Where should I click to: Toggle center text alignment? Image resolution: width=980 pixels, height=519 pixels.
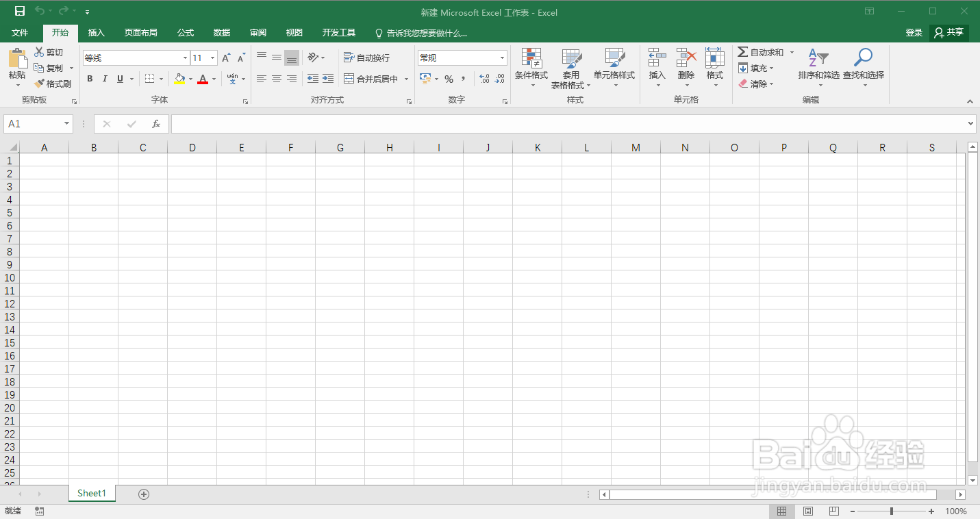(x=277, y=79)
